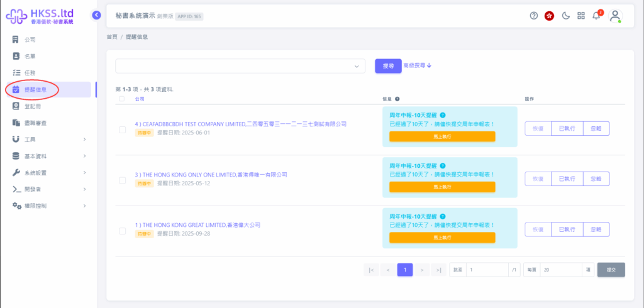This screenshot has height=308, width=644.
Task: Open the apps grid icon in header
Action: click(580, 16)
